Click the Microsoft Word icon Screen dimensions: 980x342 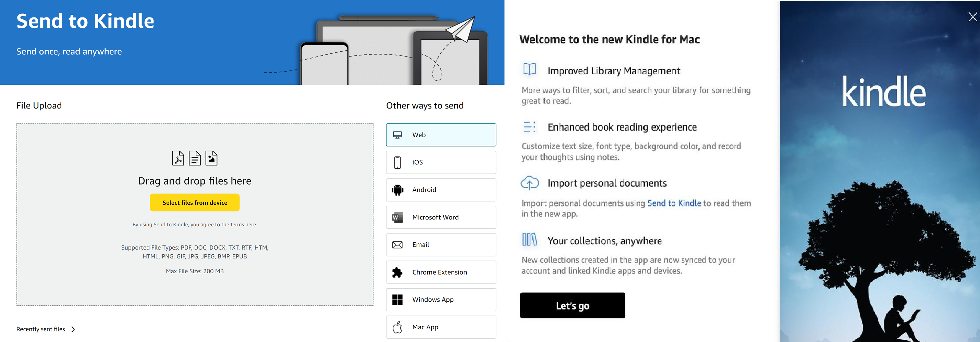tap(397, 217)
